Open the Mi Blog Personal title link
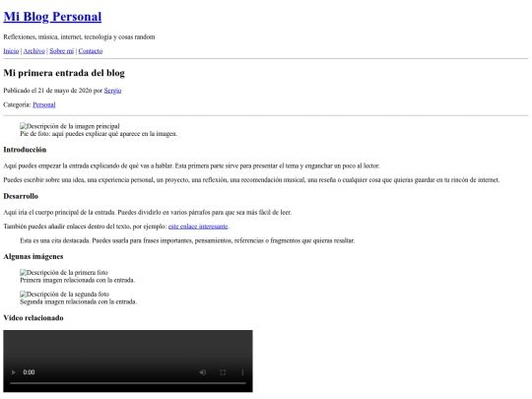The width and height of the screenshot is (532, 399). (x=52, y=17)
